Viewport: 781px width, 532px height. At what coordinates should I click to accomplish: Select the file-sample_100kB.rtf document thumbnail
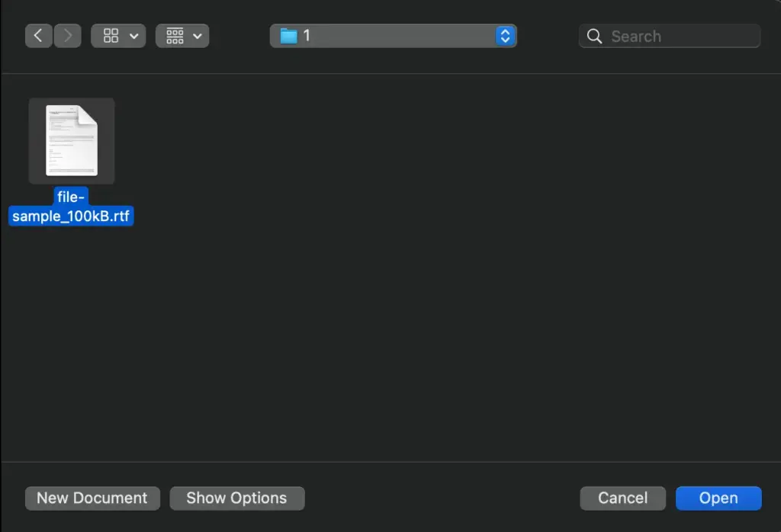pyautogui.click(x=72, y=141)
